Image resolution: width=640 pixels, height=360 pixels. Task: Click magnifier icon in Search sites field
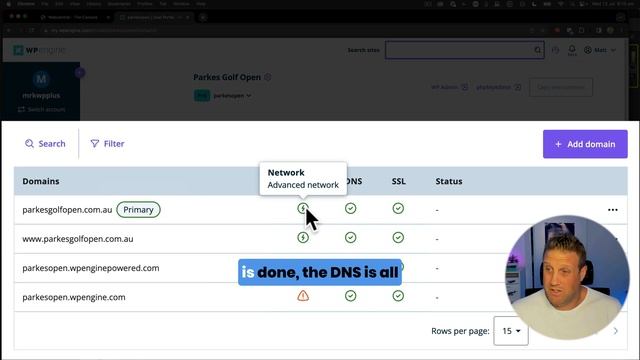(x=538, y=50)
